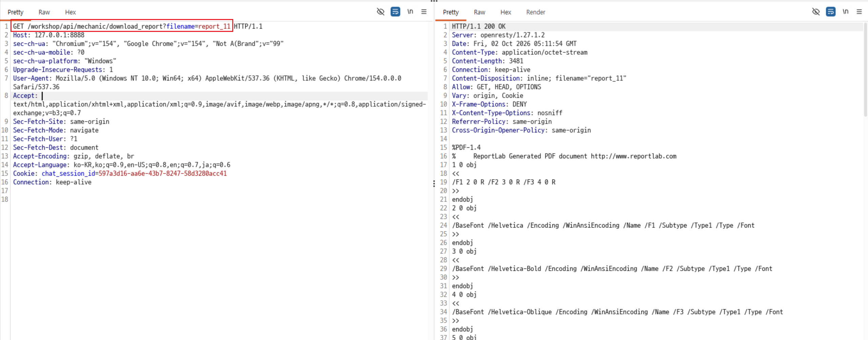Click the Cross-Origin-Opener-Policy header

(x=521, y=130)
